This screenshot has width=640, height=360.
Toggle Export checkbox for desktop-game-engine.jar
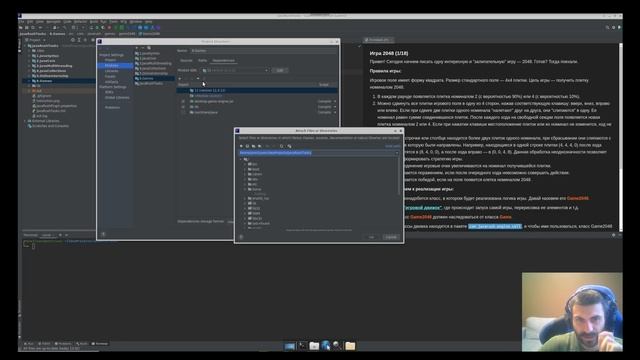183,101
